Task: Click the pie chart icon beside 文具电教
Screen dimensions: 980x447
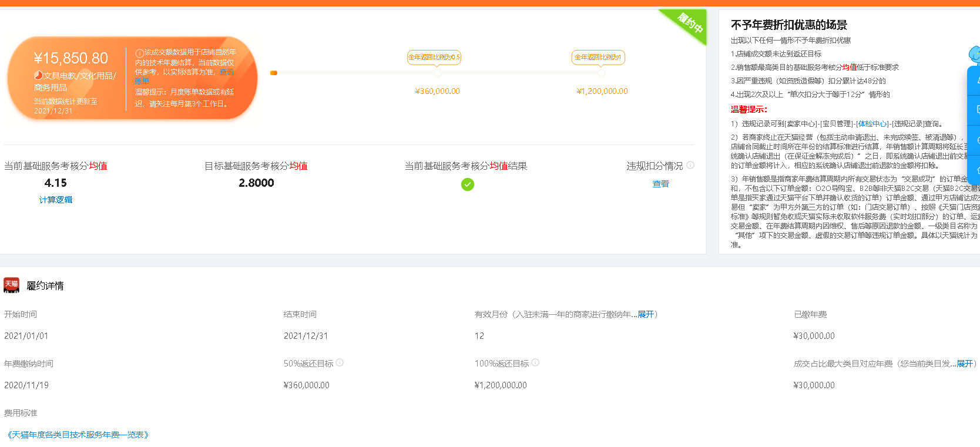Action: (x=38, y=75)
